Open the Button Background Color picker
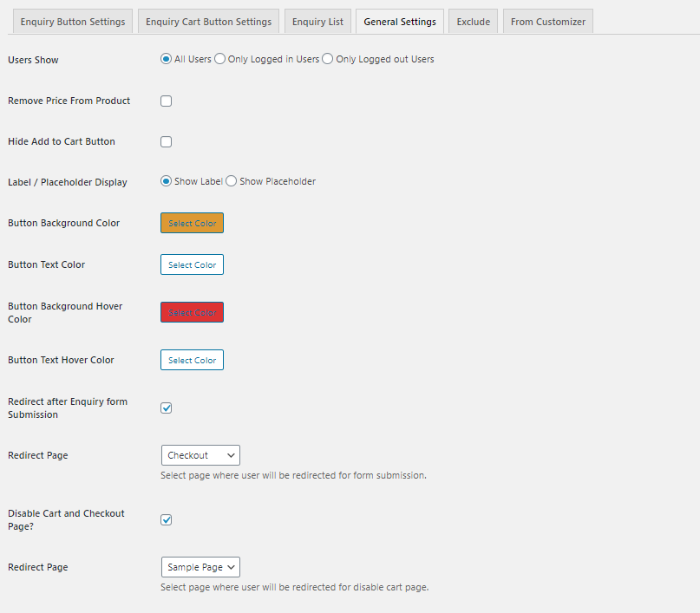This screenshot has width=700, height=613. tap(192, 223)
